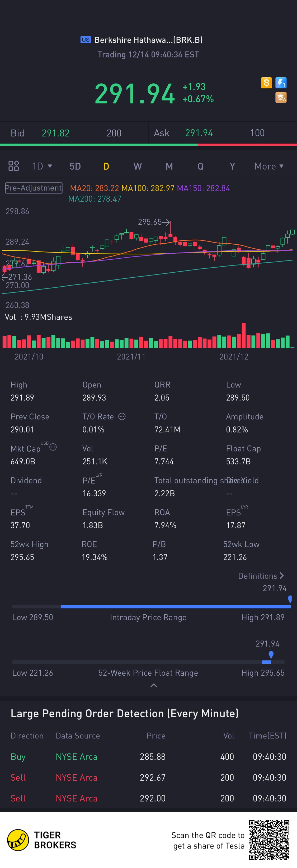Tap the 52wk Low value 221.26
The width and height of the screenshot is (297, 868).
235,557
